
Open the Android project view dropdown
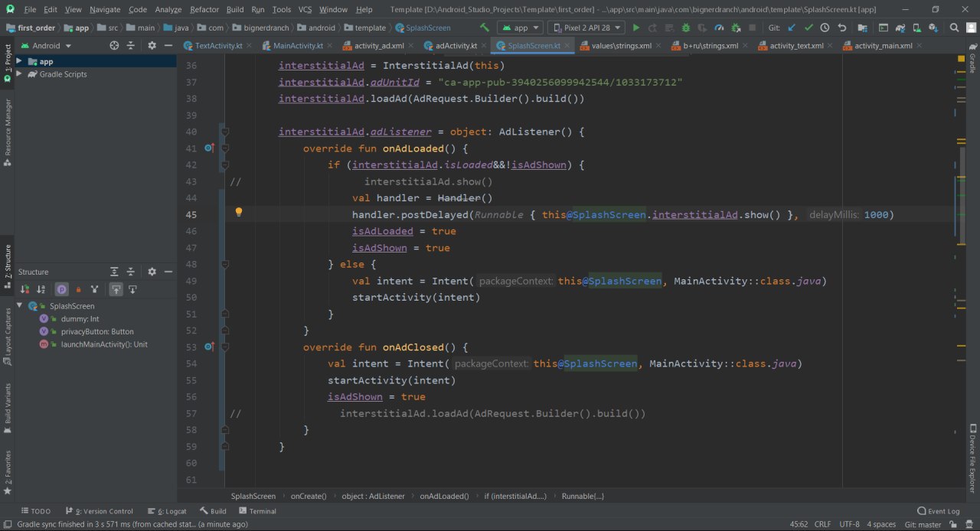(46, 45)
